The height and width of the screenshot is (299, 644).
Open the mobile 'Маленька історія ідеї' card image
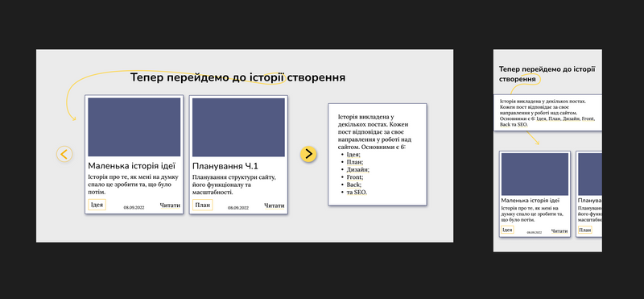535,174
